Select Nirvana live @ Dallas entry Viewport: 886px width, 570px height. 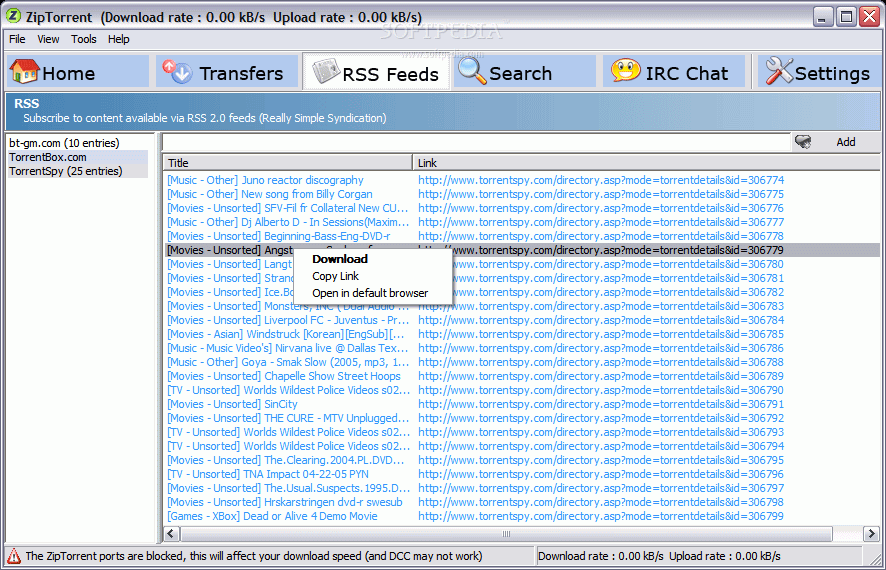pyautogui.click(x=287, y=349)
